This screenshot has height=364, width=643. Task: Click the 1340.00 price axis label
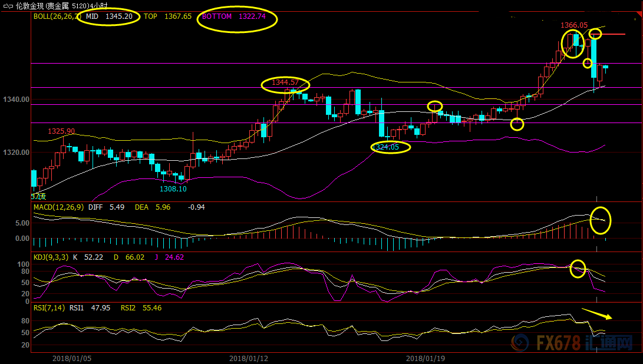tap(15, 100)
